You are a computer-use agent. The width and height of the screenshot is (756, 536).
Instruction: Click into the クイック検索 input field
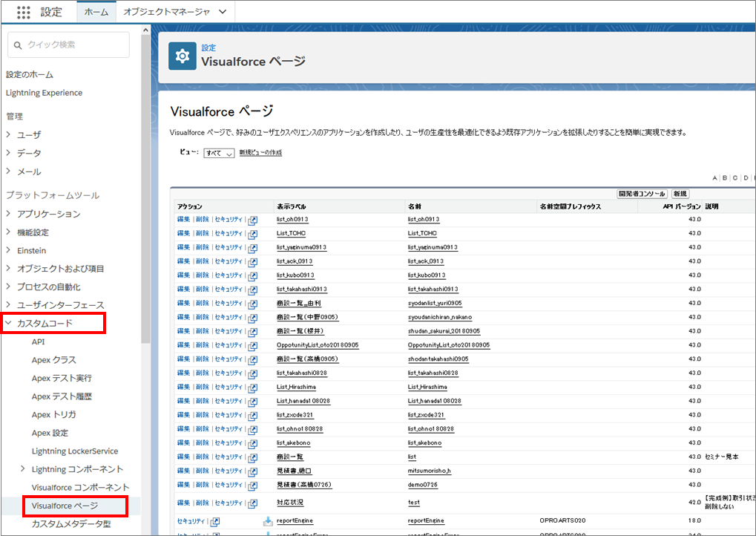(x=74, y=45)
